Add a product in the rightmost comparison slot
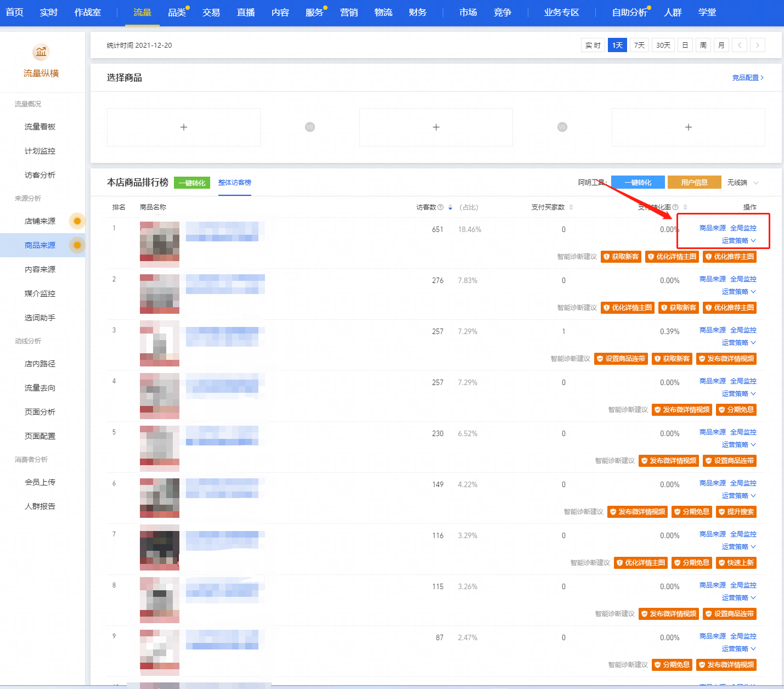Screen dimensions: 784x689 pos(689,127)
